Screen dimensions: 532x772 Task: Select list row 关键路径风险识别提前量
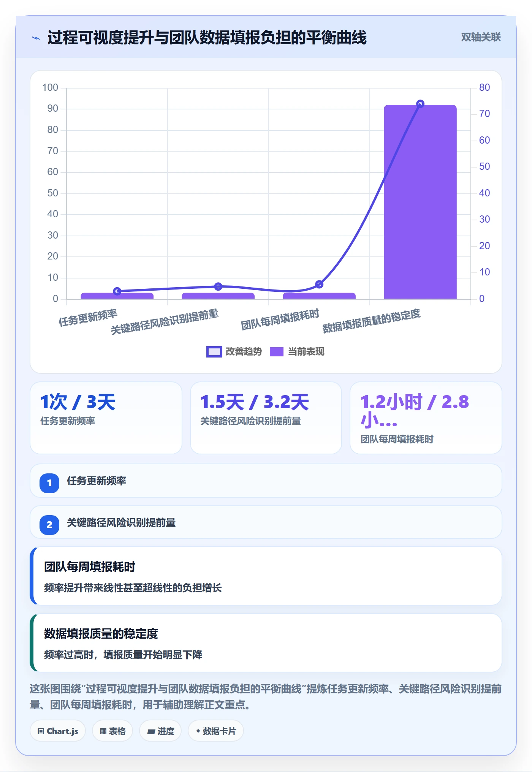tap(266, 522)
